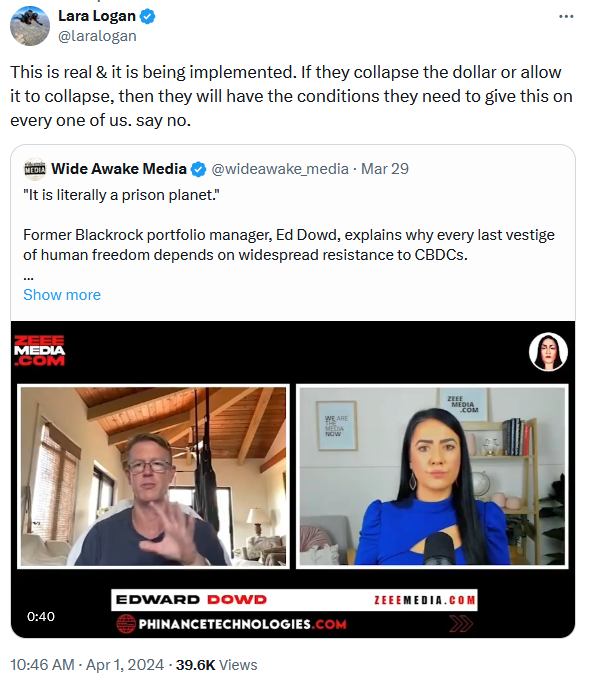Play the Edward Dowd video frame

(x=153, y=476)
